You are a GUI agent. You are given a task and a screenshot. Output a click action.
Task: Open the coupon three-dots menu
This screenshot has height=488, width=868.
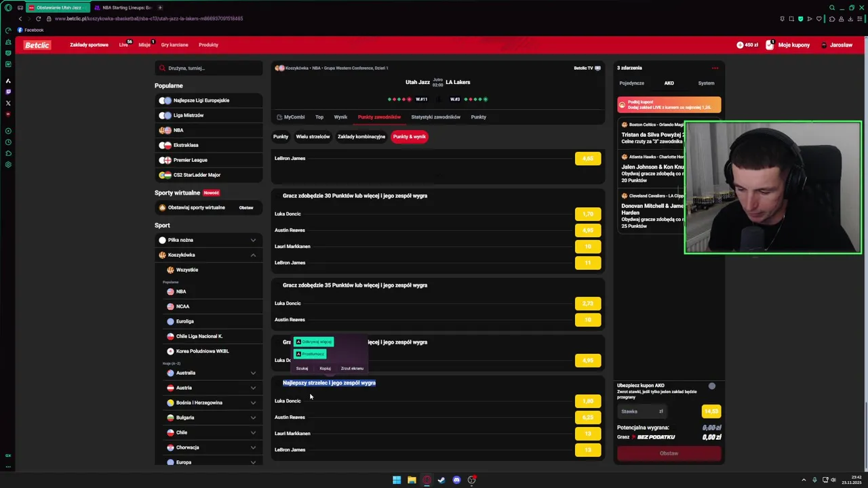pyautogui.click(x=715, y=68)
